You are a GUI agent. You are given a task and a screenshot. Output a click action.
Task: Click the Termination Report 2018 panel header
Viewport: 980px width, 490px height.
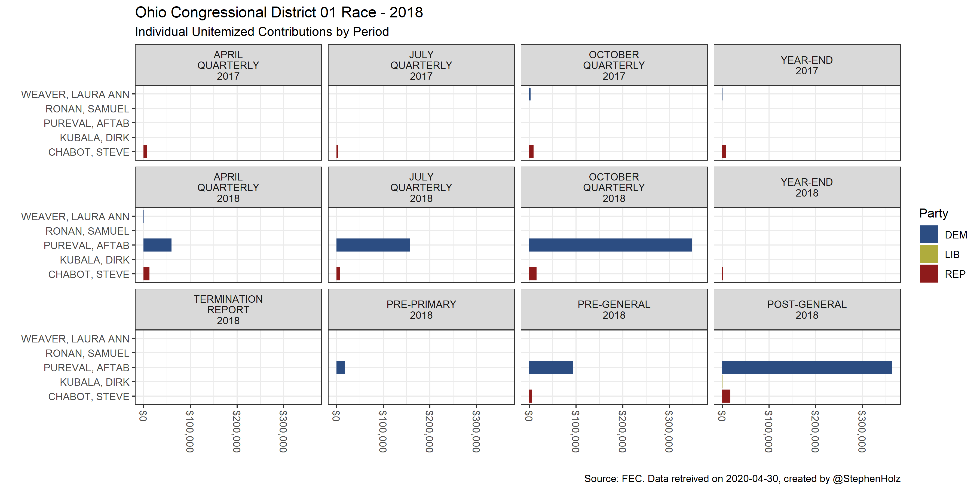point(228,309)
